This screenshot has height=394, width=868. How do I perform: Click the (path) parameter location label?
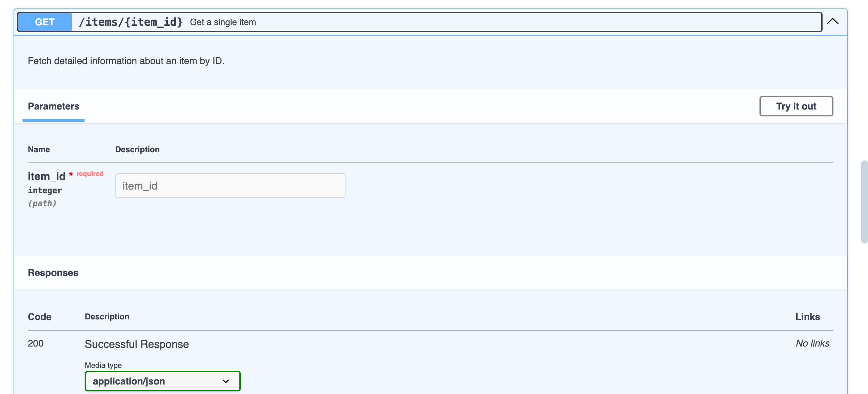tap(42, 203)
